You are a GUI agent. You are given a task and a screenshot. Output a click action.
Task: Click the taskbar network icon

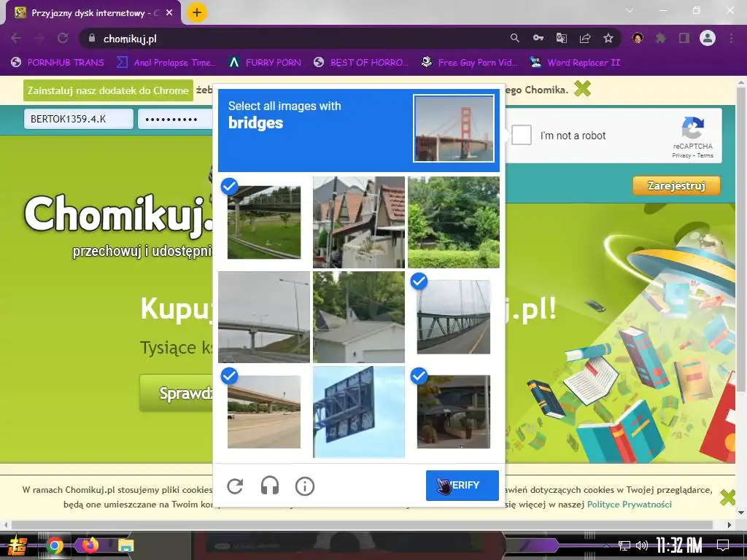(x=624, y=545)
